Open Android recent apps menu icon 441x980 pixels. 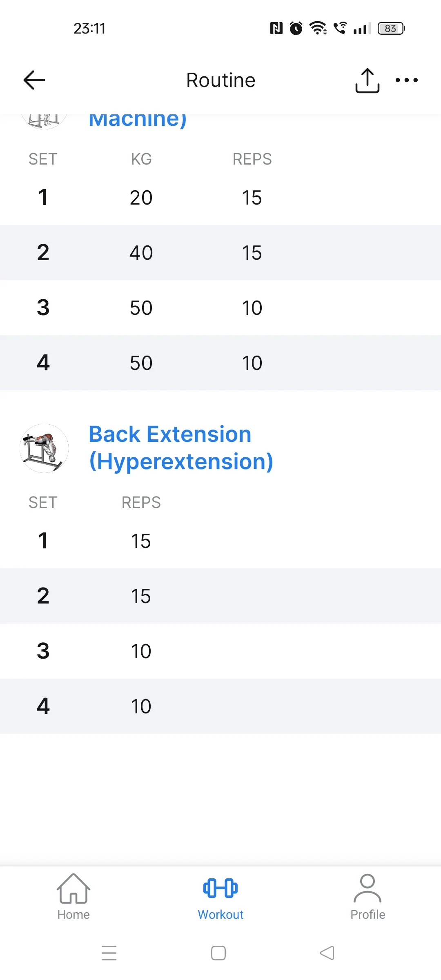coord(109,953)
